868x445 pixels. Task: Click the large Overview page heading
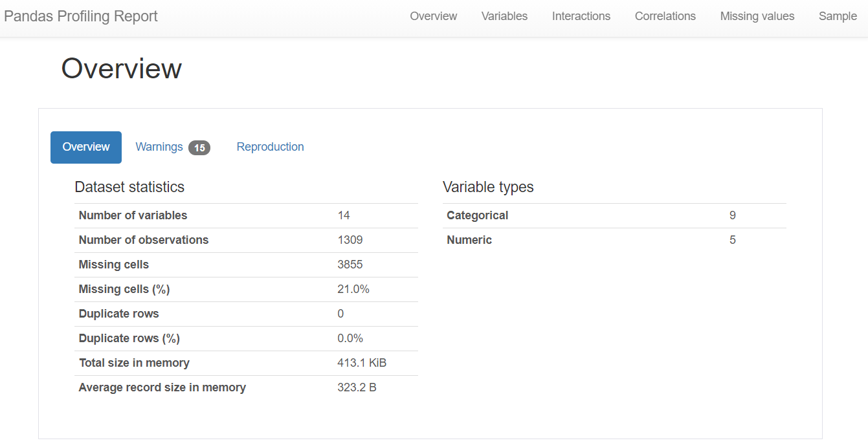122,69
